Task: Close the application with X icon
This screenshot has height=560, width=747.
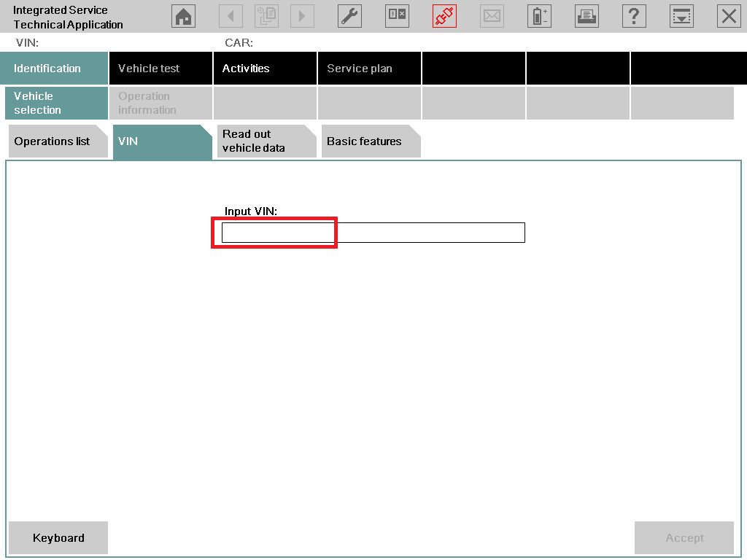Action: coord(729,16)
